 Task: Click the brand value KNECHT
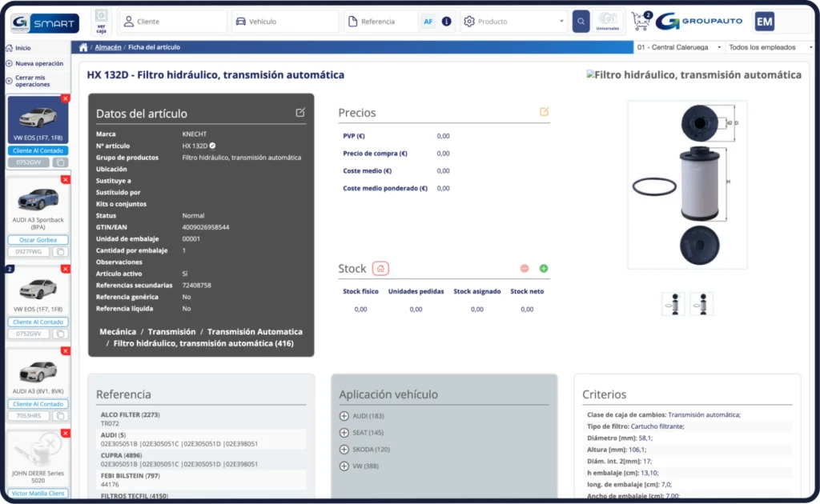click(194, 134)
